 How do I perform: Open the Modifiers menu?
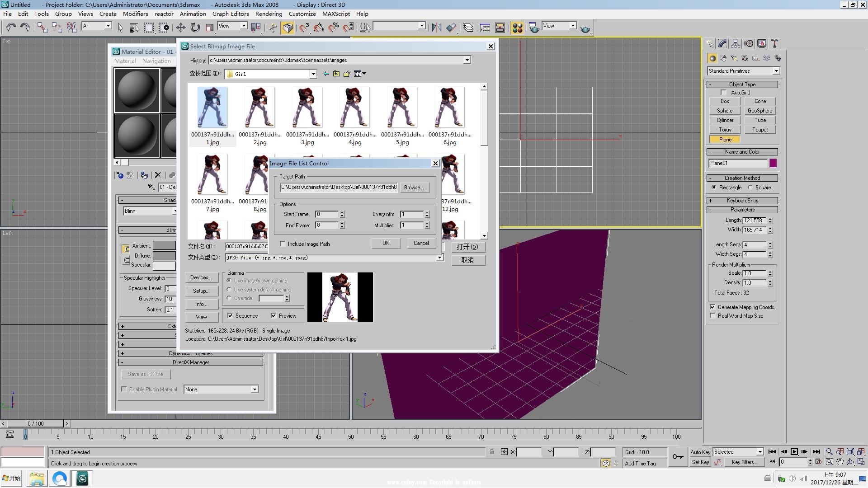coord(135,14)
